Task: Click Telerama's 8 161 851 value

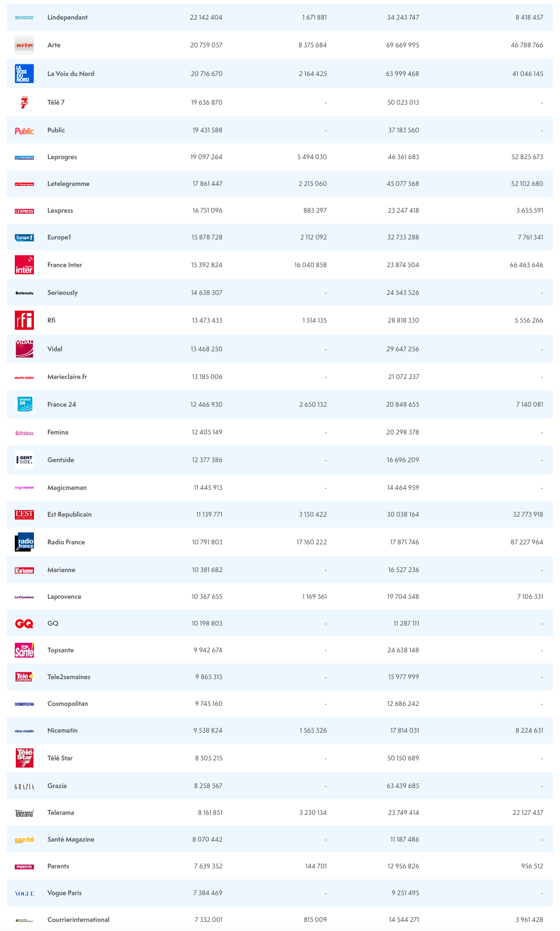Action: 210,812
